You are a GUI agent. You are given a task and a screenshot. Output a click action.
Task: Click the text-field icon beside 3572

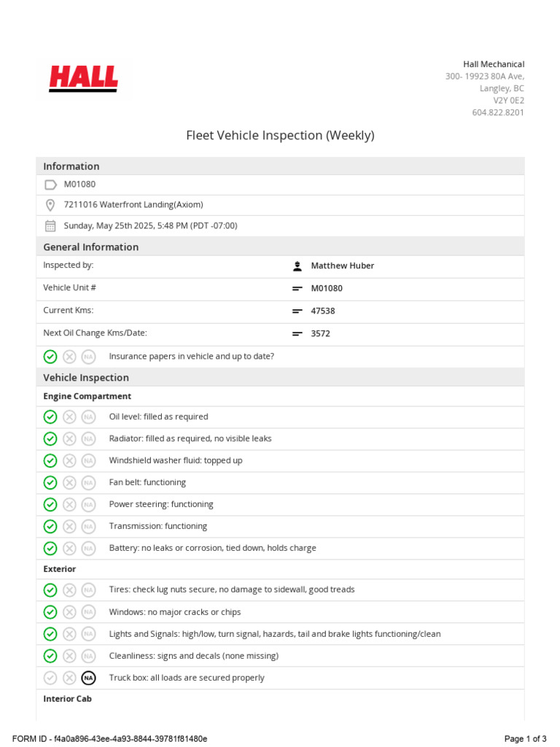[297, 333]
